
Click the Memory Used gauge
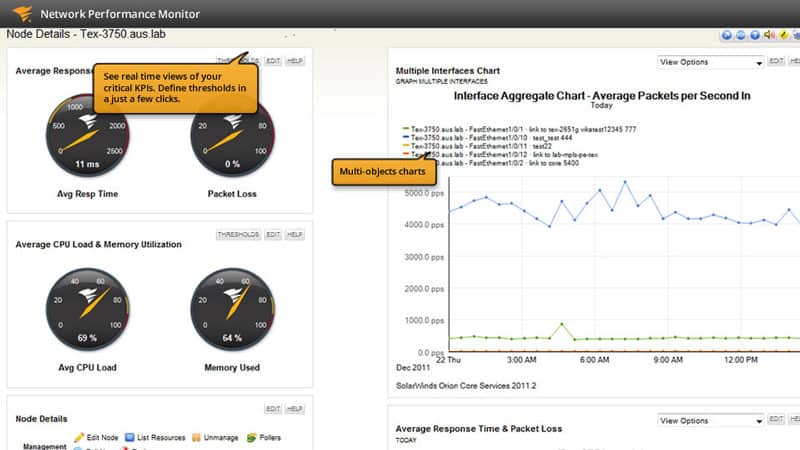click(232, 309)
